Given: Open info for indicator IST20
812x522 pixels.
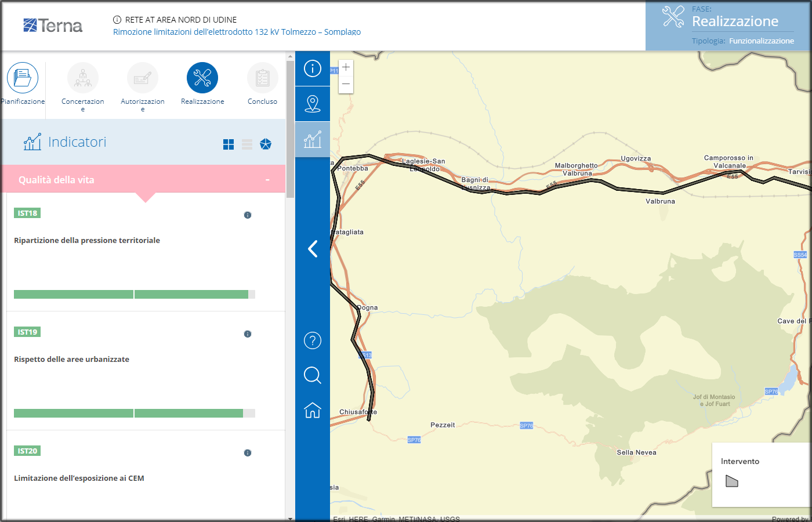Looking at the screenshot, I should [248, 453].
